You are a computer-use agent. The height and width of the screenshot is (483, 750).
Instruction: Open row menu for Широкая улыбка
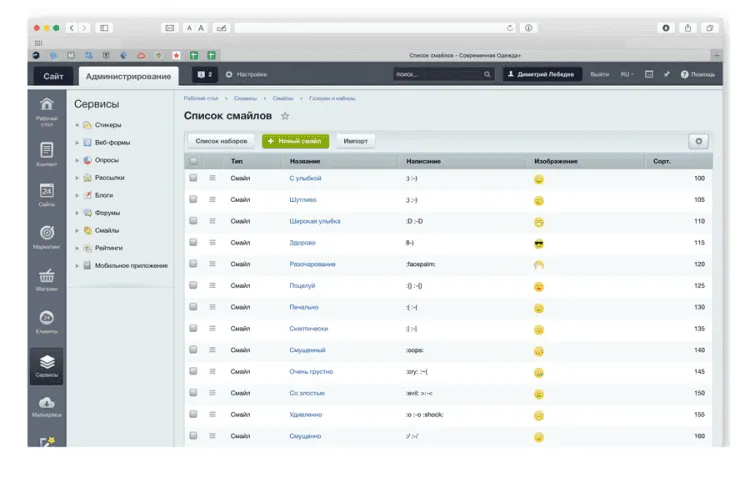coord(212,221)
